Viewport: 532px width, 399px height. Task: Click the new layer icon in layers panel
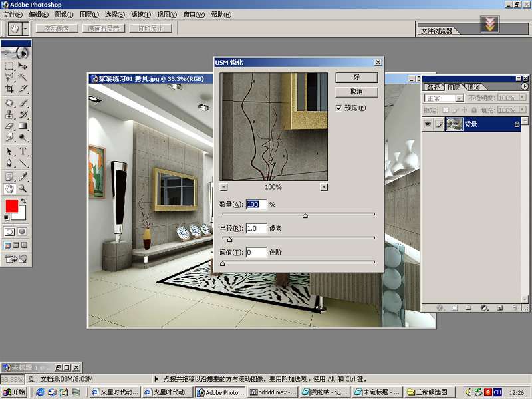(499, 308)
